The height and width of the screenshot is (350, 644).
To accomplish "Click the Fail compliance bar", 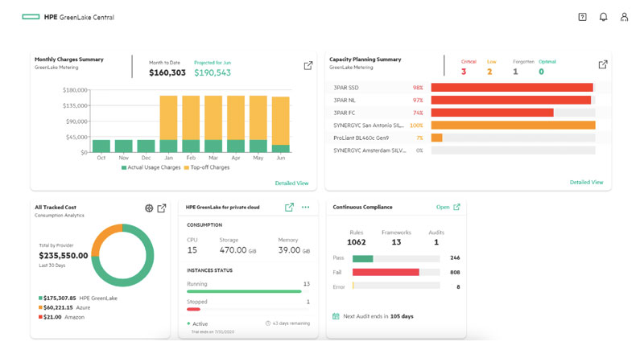I will tap(386, 273).
